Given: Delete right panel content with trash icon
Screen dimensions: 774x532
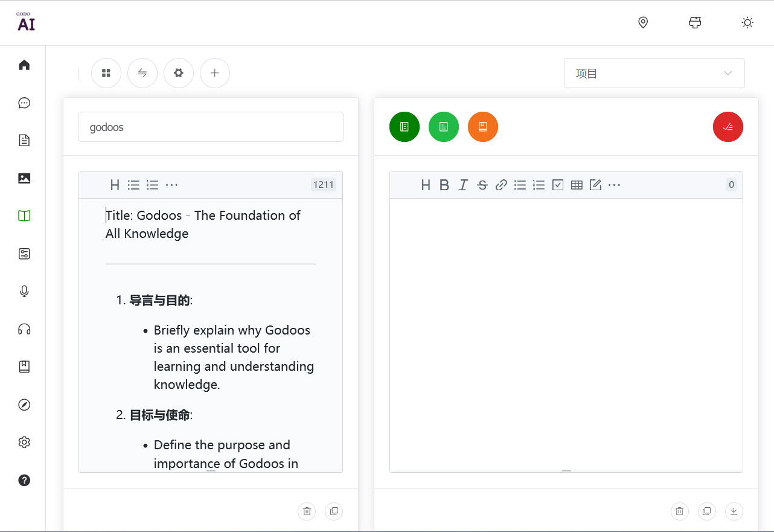Looking at the screenshot, I should 679,511.
